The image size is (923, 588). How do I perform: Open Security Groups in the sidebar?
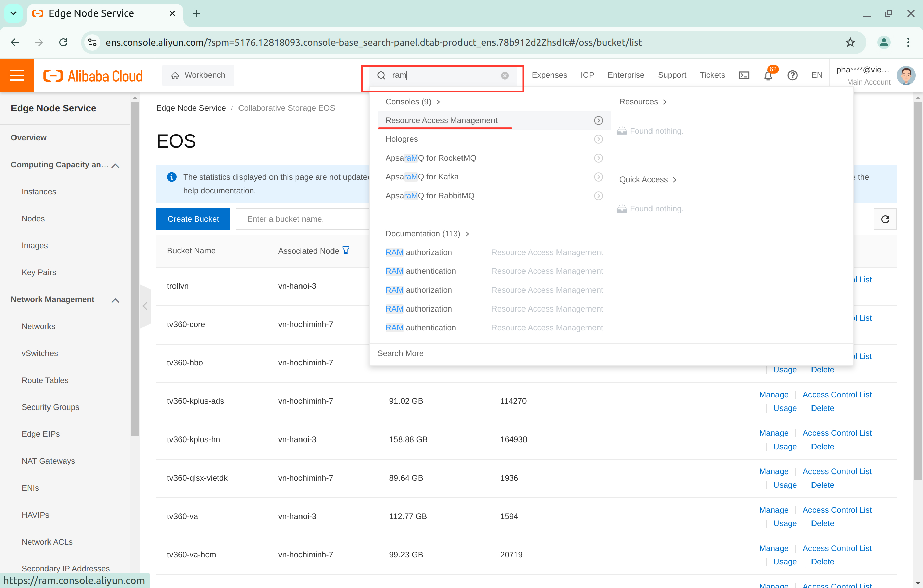[x=50, y=407]
